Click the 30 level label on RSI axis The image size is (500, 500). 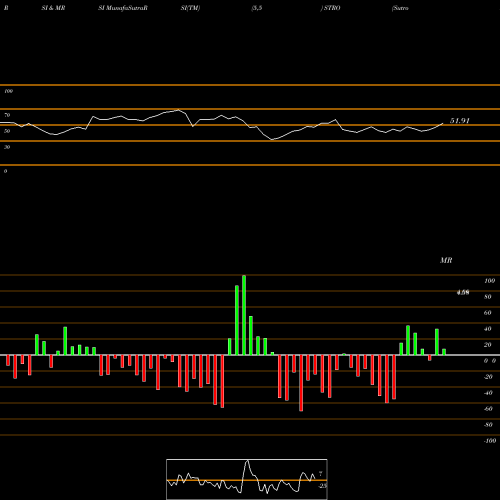pyautogui.click(x=7, y=147)
